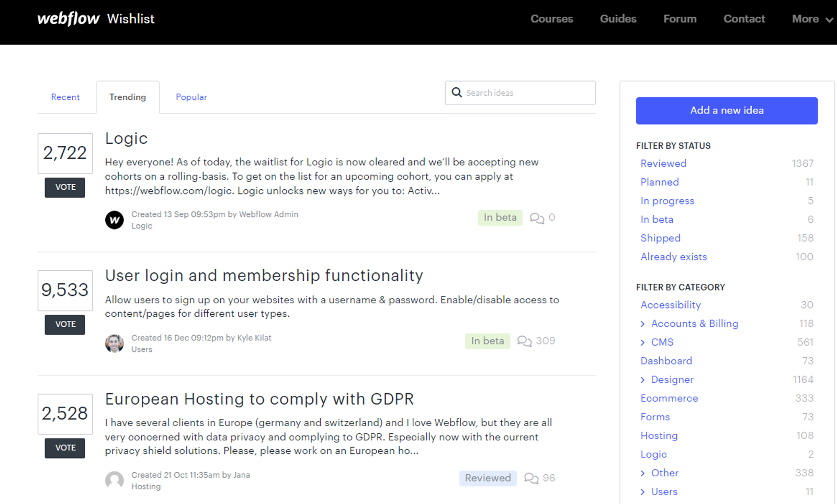Click the In beta badge on Logic idea
Image resolution: width=837 pixels, height=504 pixels.
500,218
